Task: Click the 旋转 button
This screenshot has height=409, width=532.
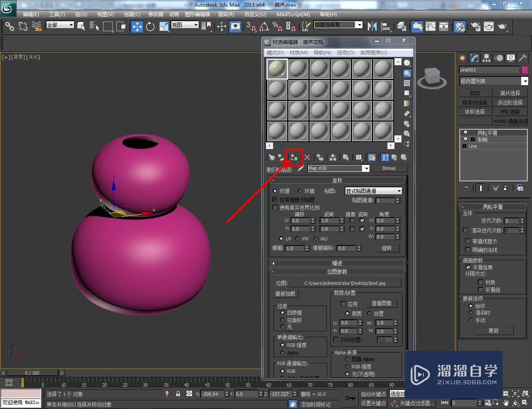Action: 387,248
